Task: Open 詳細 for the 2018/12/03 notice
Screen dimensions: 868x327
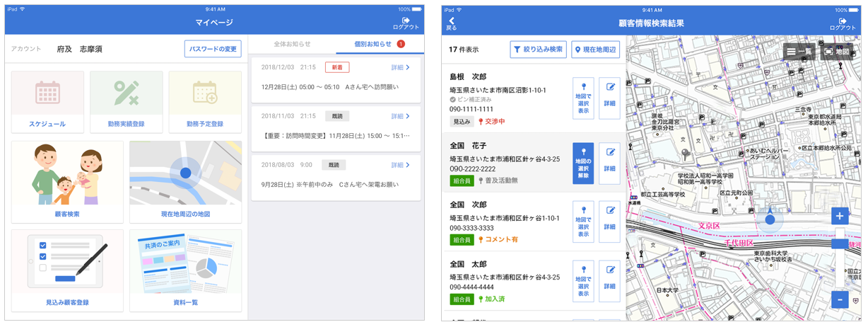Action: tap(401, 68)
